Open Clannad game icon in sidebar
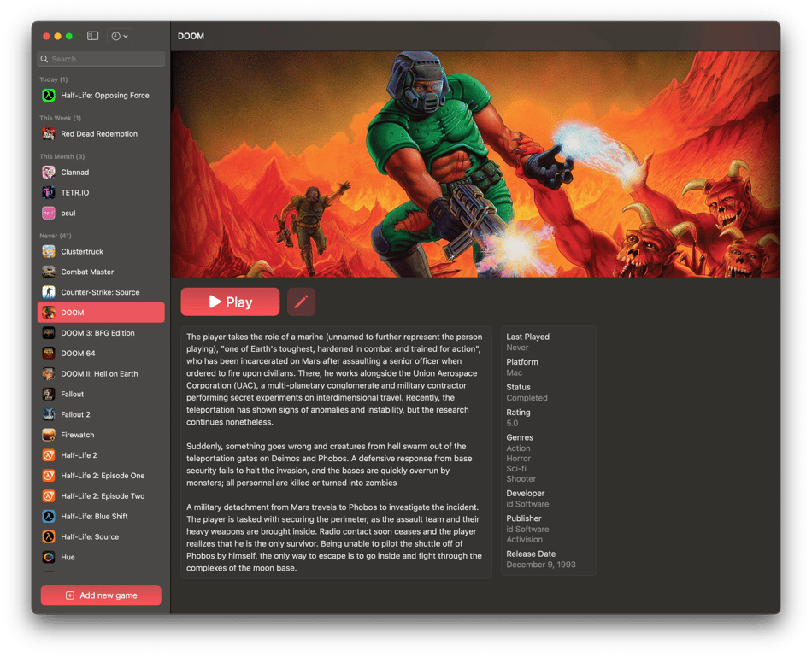 point(49,173)
